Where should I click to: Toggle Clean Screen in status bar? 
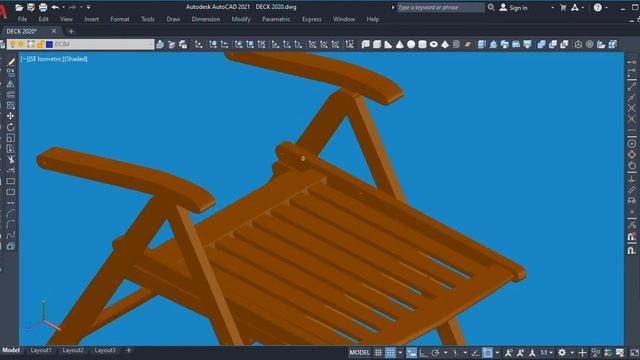tap(635, 353)
